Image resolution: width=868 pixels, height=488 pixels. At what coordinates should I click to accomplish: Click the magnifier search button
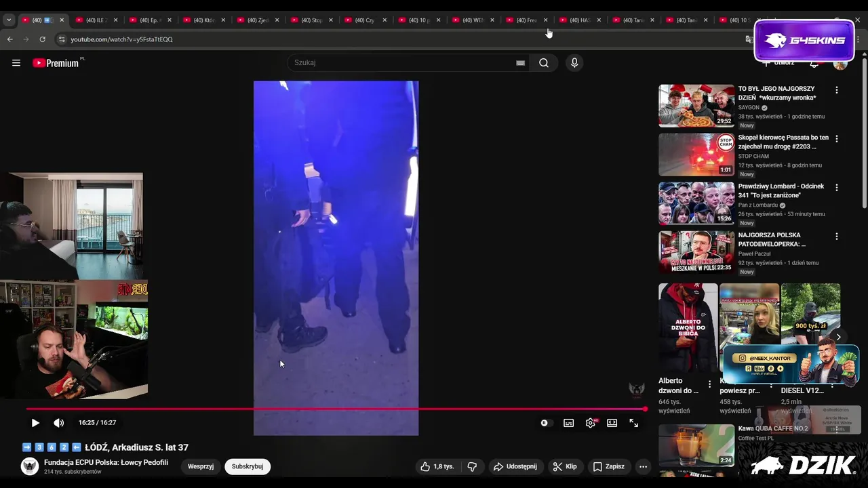pyautogui.click(x=544, y=63)
